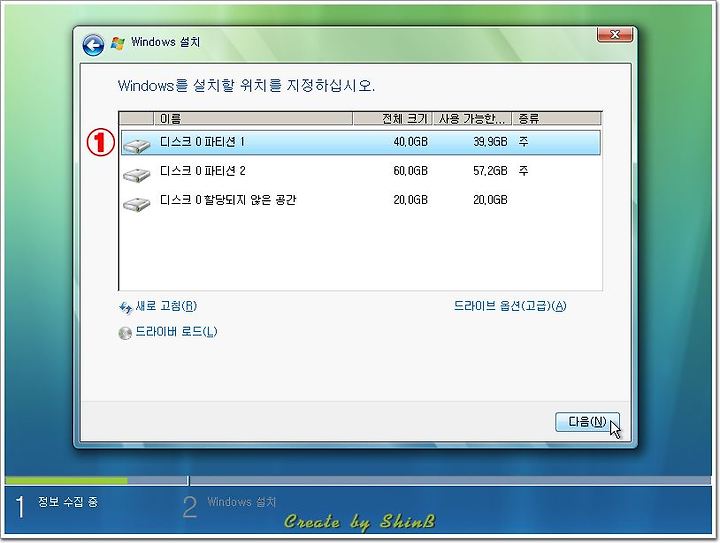Click drive icon for 할당되지 않은 공간 row

(137, 203)
